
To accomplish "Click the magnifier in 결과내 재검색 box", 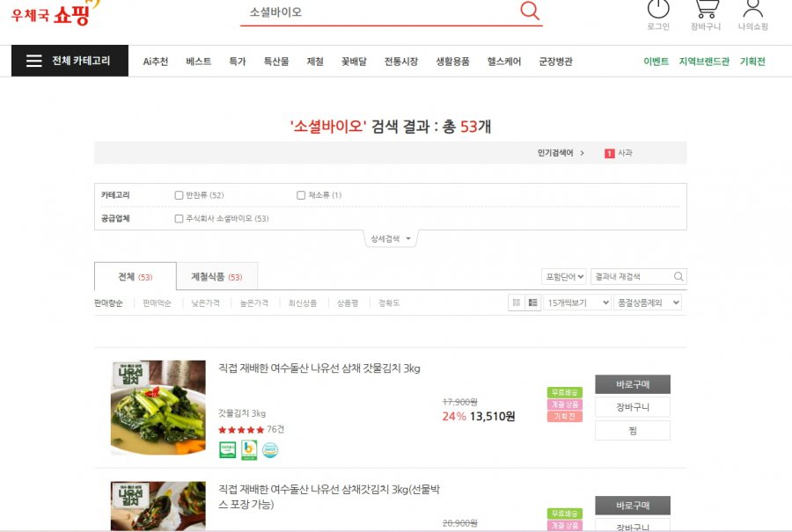I will (678, 277).
